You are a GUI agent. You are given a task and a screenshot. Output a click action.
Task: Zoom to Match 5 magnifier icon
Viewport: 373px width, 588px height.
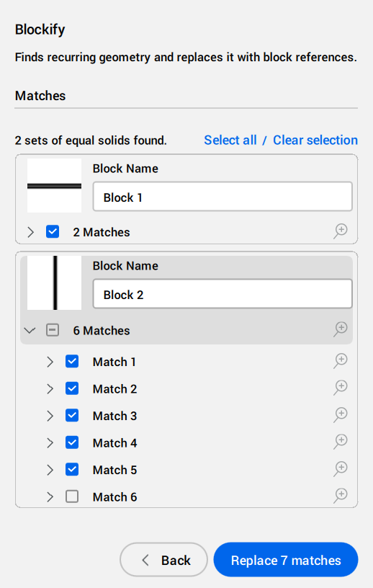click(x=341, y=469)
